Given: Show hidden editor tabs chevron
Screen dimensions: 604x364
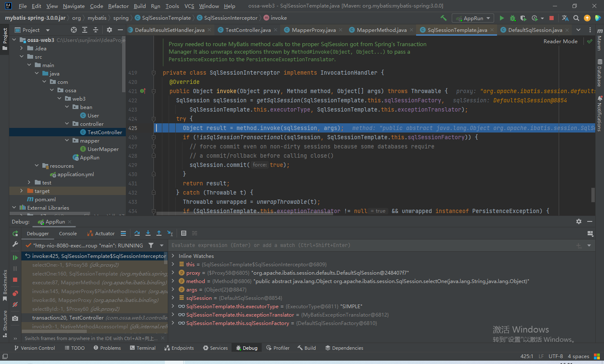Looking at the screenshot, I should 578,30.
